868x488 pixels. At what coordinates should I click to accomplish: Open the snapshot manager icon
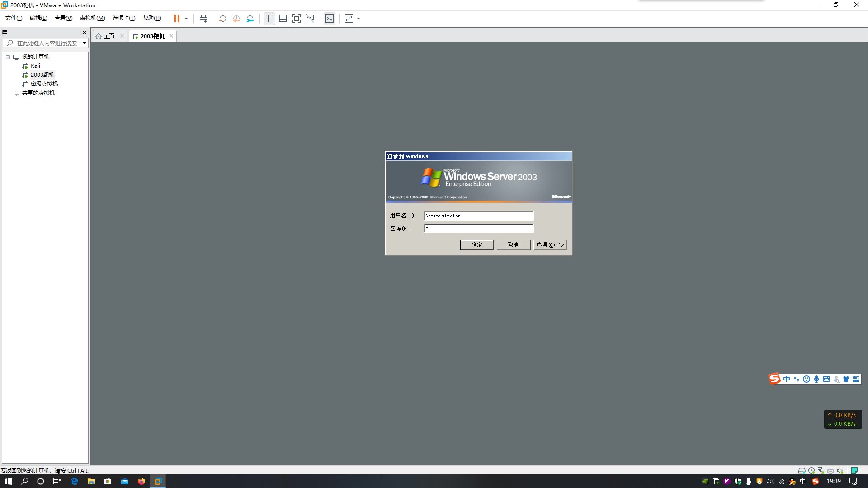[x=250, y=19]
